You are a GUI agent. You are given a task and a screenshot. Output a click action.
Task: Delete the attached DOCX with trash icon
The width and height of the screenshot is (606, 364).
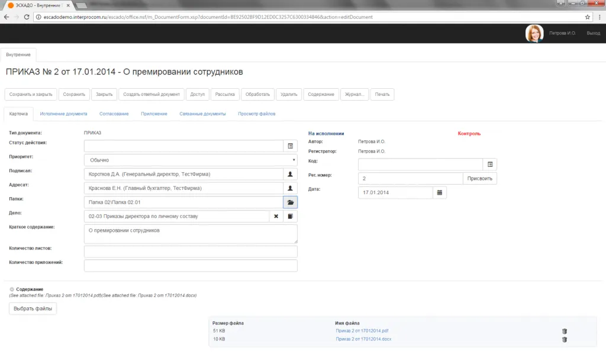point(564,340)
